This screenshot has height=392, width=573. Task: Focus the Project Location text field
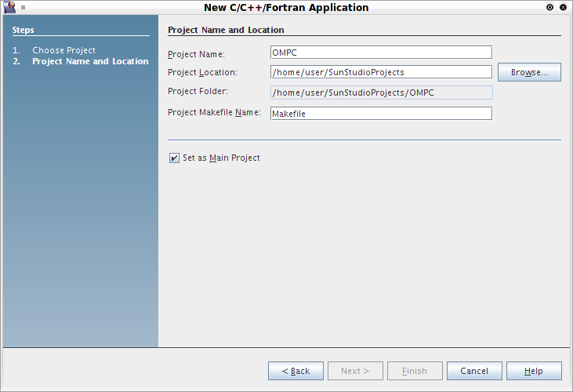[x=381, y=72]
